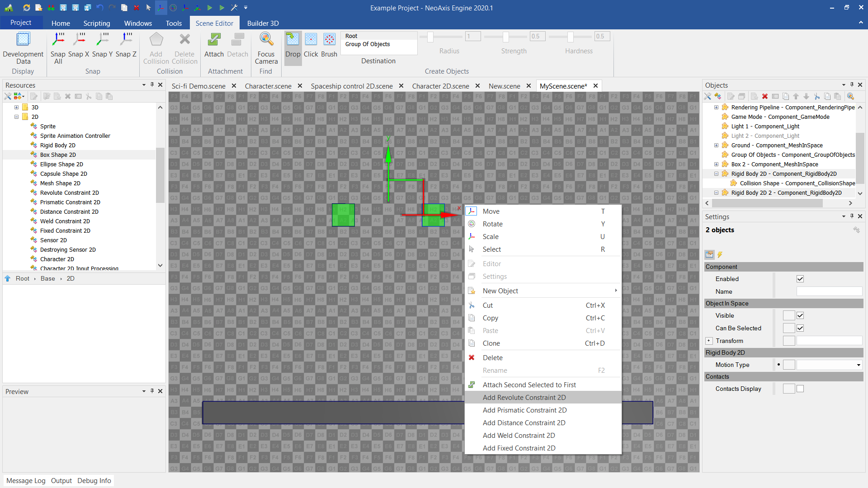This screenshot has height=488, width=868.
Task: Click the red Delete icon in Objects toolbar
Action: (765, 96)
